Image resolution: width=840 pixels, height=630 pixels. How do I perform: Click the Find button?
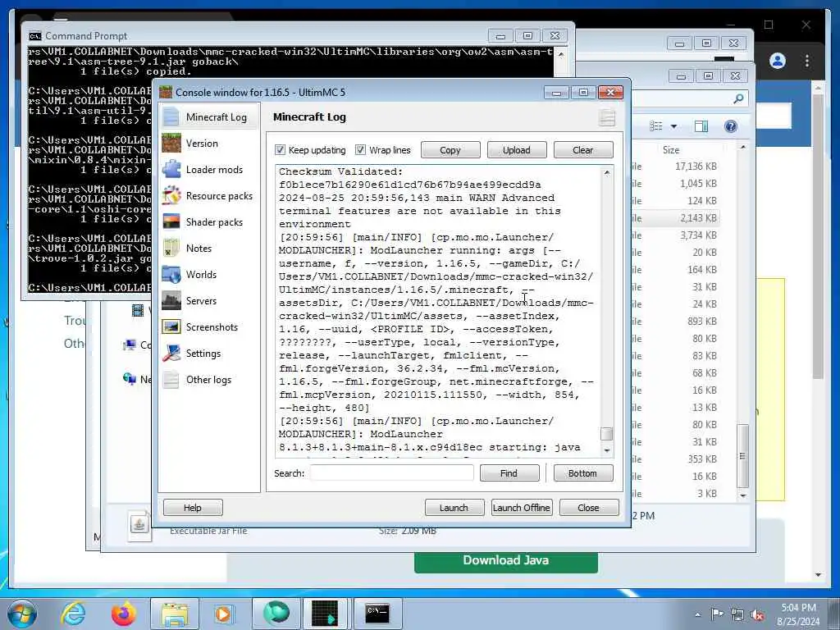tap(509, 473)
